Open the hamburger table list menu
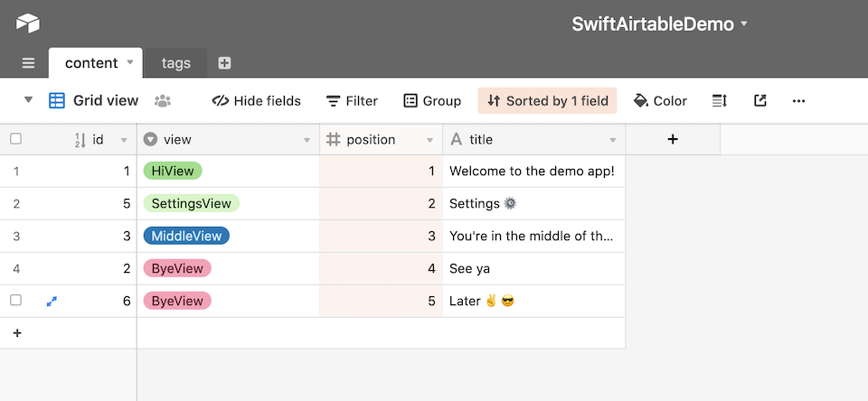868x401 pixels. 28,63
